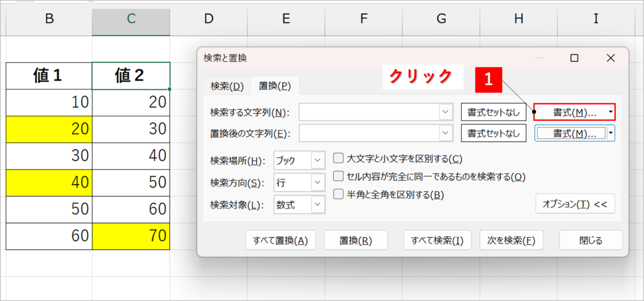Viewport: 644px width, 301px height.
Task: Click the dialog maximize square icon
Action: tap(574, 58)
